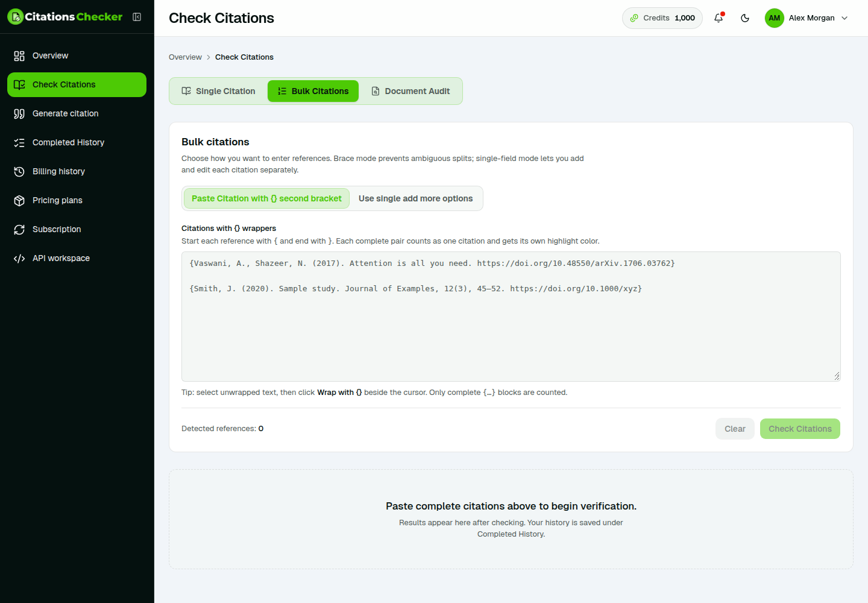Switch to Single Citation tab

pos(218,91)
